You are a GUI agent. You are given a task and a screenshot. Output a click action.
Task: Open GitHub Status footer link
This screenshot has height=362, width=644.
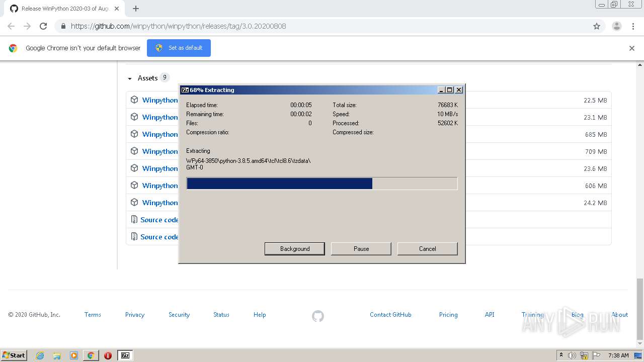[221, 315]
